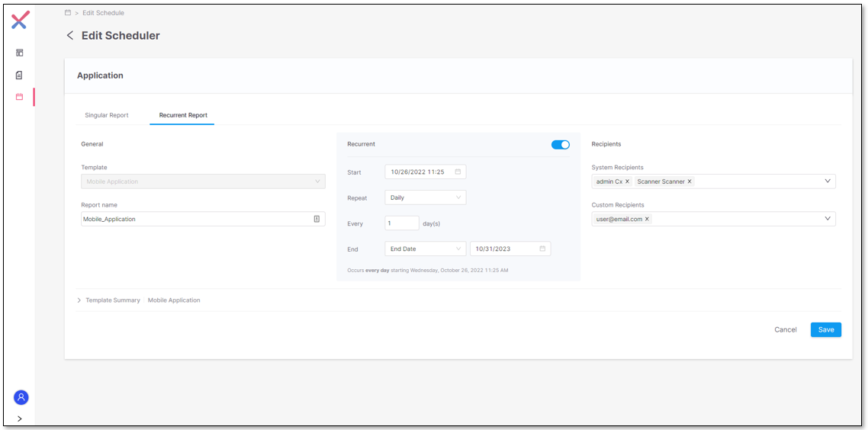Open calendar picker in Start date field
Screen dimensions: 868x430
(x=458, y=172)
